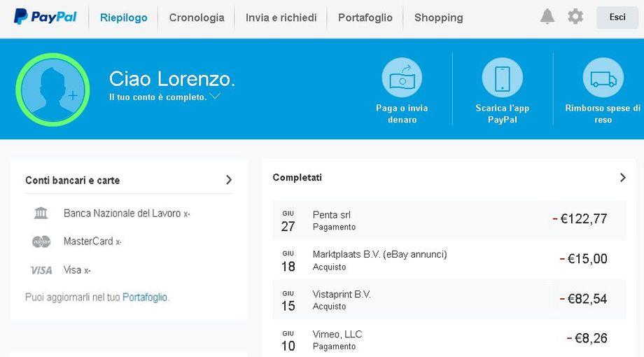Click Ciao Lorenzo greeting
This screenshot has height=357, width=644.
(x=171, y=78)
